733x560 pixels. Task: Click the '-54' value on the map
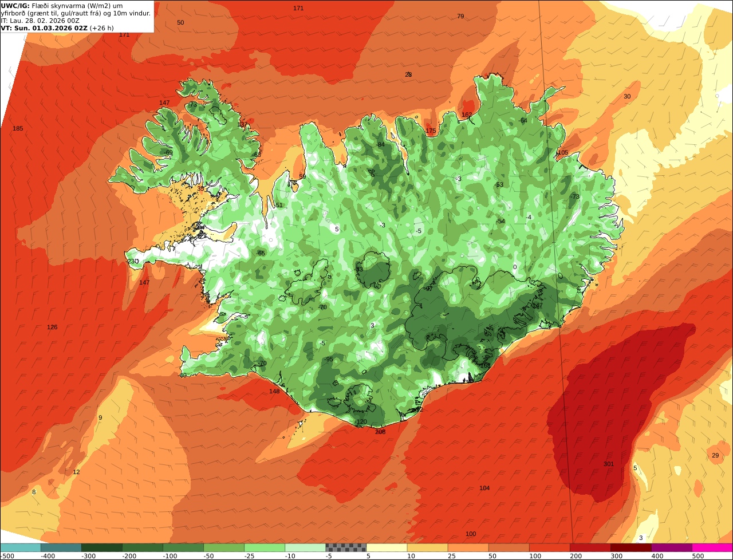pos(500,221)
